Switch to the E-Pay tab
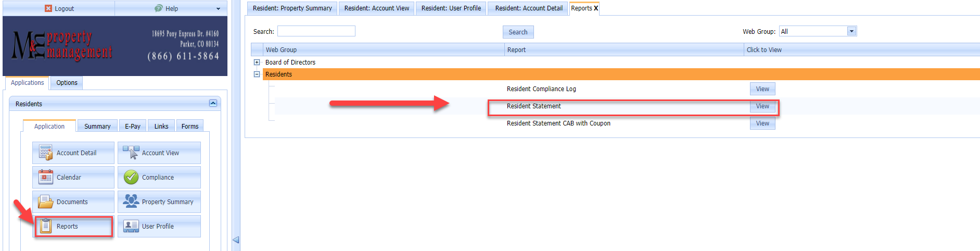980x251 pixels. click(x=133, y=126)
